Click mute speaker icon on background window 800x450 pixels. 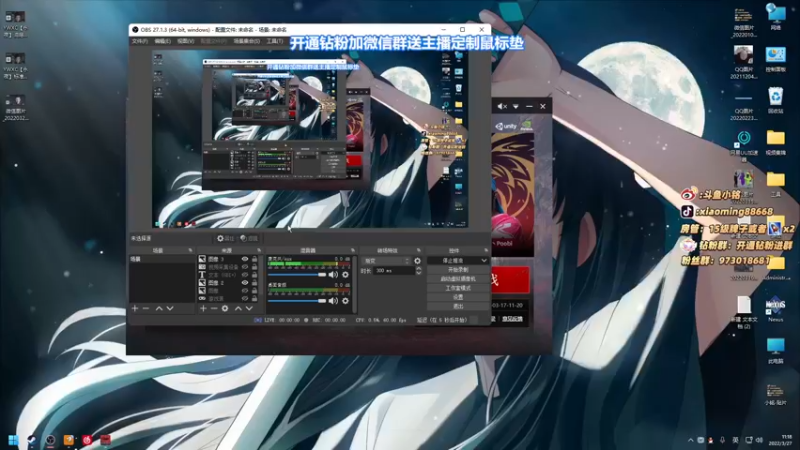point(502,106)
